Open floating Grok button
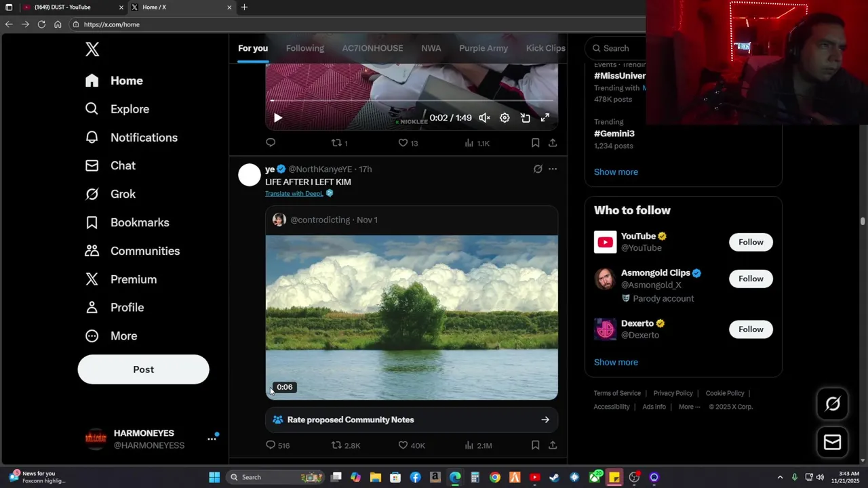This screenshot has height=488, width=868. [x=832, y=404]
